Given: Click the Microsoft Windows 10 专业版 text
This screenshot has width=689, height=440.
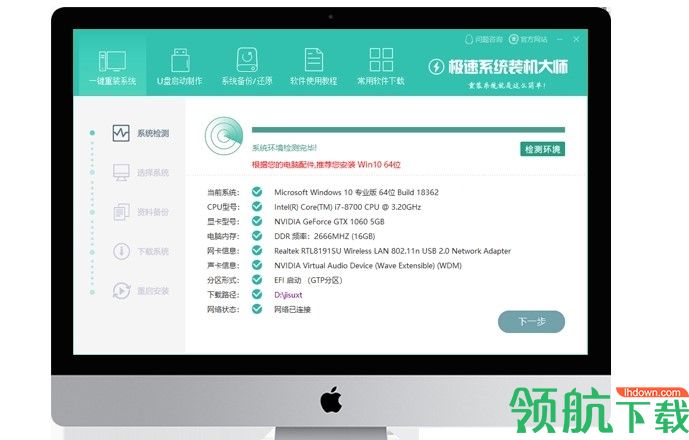Looking at the screenshot, I should pos(356,192).
